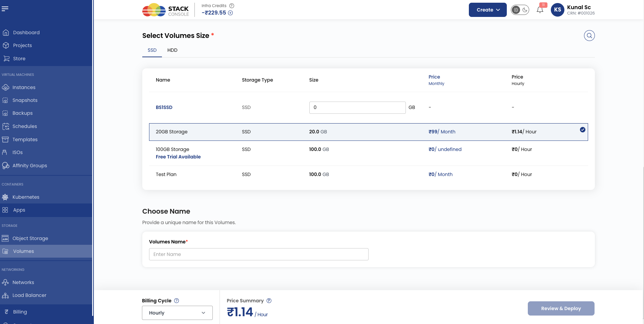The height and width of the screenshot is (324, 644).
Task: Go to Kubernetes menu item
Action: pyautogui.click(x=26, y=197)
